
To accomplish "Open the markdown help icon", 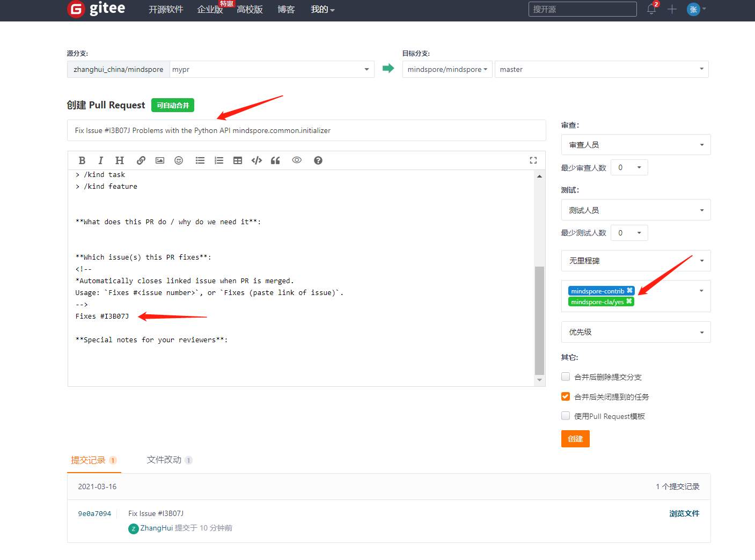I will tap(318, 160).
